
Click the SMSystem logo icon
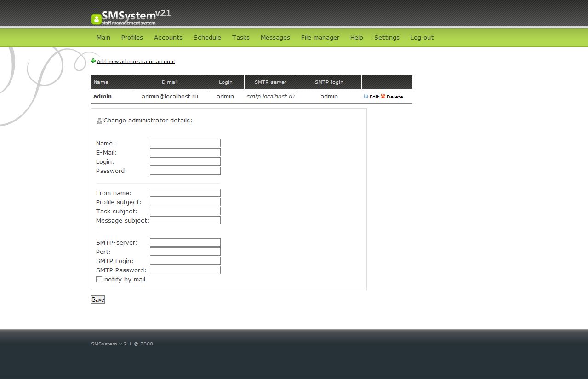click(x=96, y=19)
